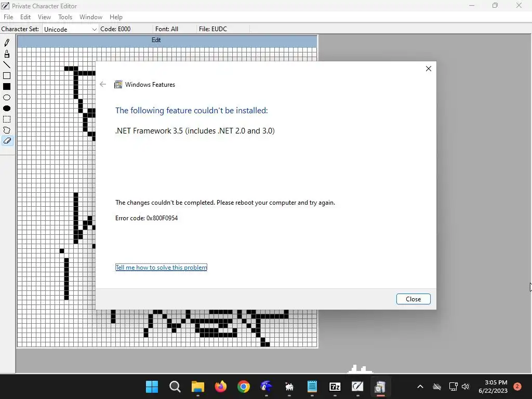532x399 pixels.
Task: Open clock showing 3:05 PM
Action: pyautogui.click(x=493, y=387)
